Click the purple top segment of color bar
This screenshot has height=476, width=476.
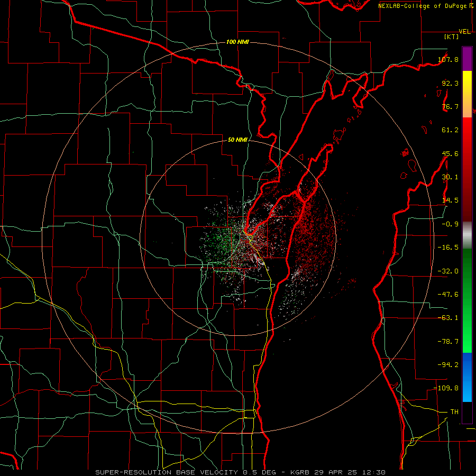[467, 59]
